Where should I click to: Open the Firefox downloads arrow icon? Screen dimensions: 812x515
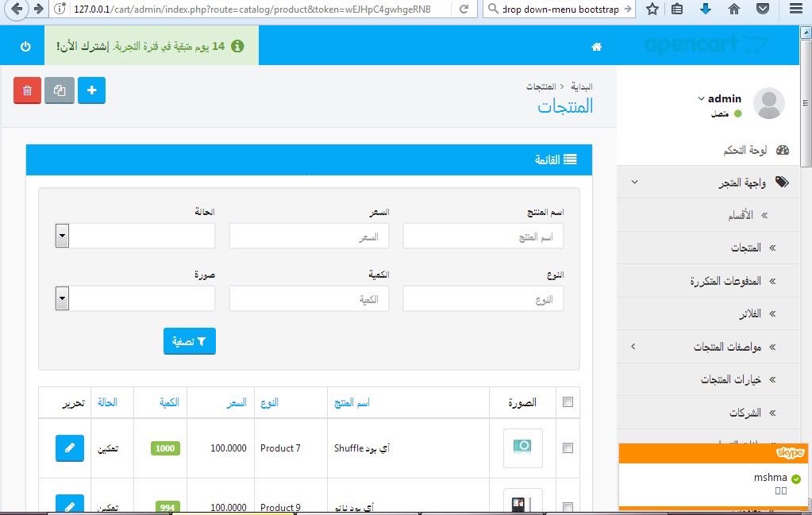pos(705,9)
